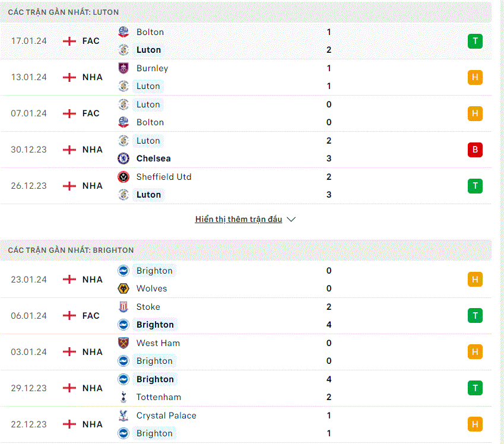Click the Stoke club crest
This screenshot has height=444, width=504.
coord(123,307)
